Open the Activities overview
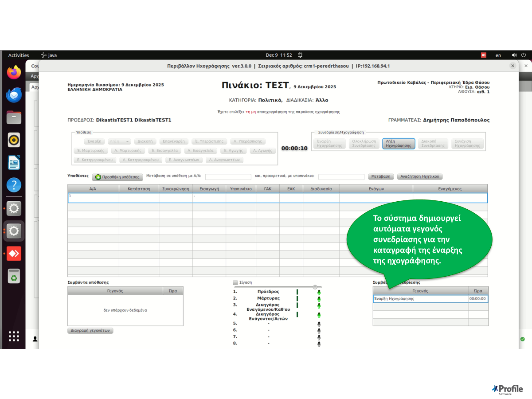The image size is (532, 399). (x=19, y=55)
